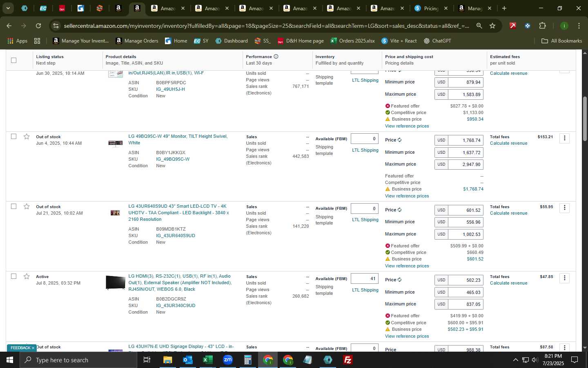
Task: View reference prices for 601.52 listing
Action: pyautogui.click(x=407, y=266)
